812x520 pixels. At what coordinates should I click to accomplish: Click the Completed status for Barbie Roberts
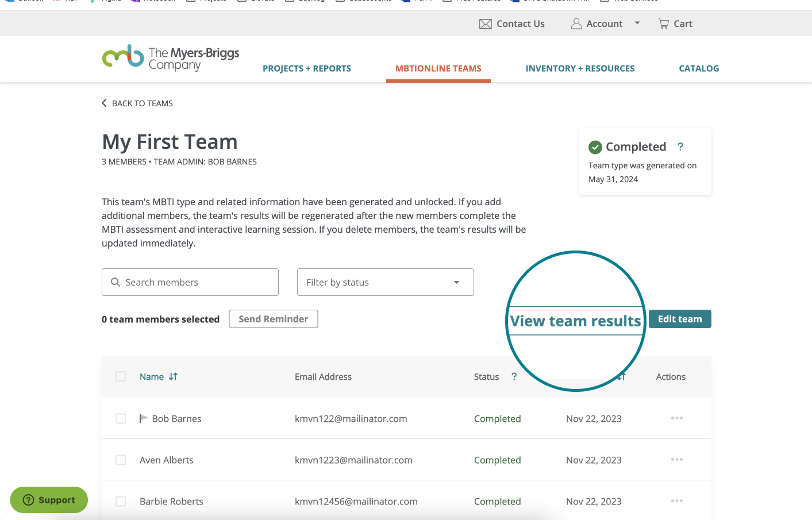498,502
